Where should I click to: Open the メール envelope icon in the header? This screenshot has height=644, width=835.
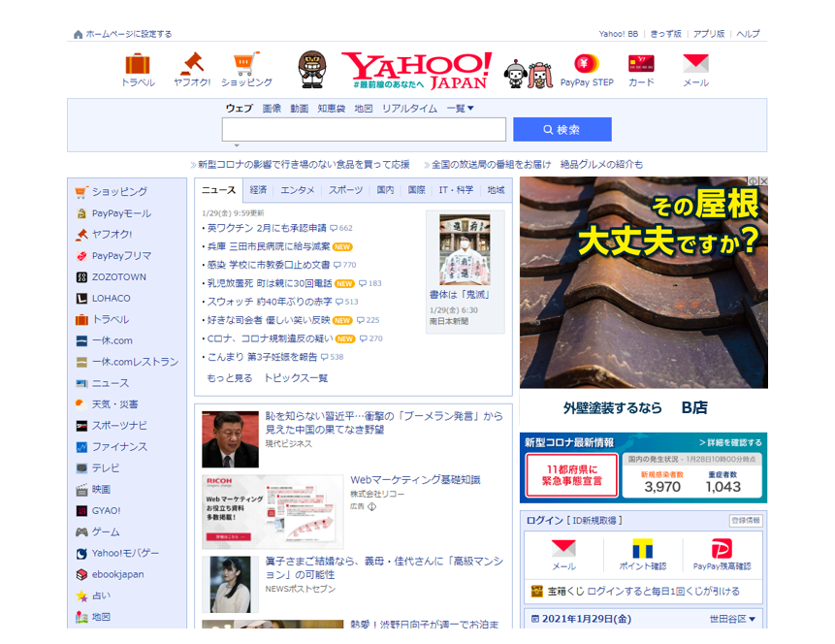coord(695,63)
